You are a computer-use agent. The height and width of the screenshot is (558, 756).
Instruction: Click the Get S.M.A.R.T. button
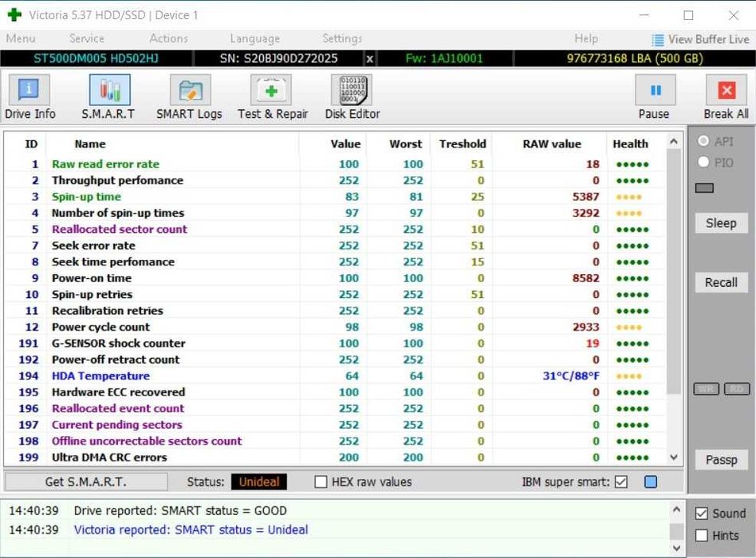pos(86,481)
